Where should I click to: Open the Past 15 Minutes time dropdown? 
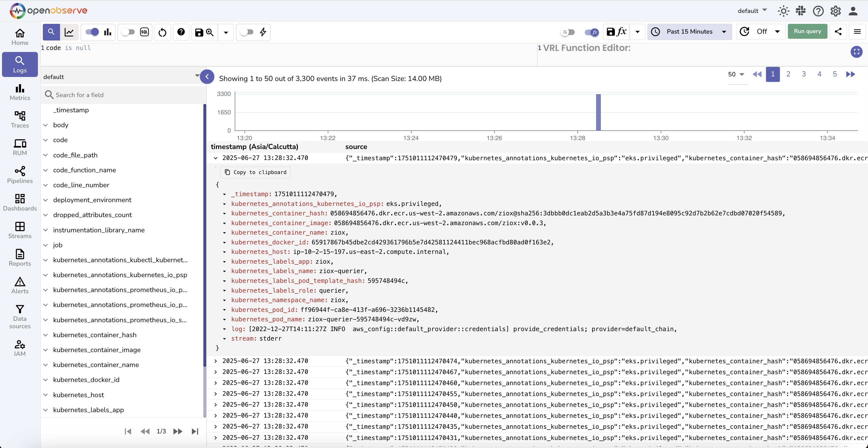(689, 32)
